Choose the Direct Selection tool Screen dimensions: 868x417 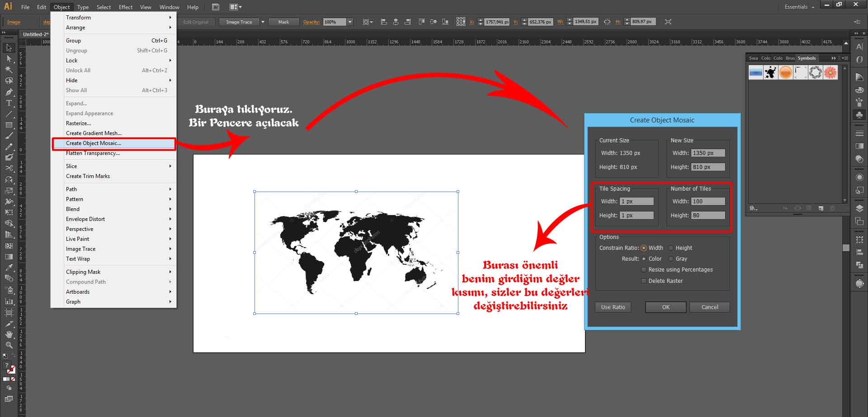pyautogui.click(x=9, y=59)
